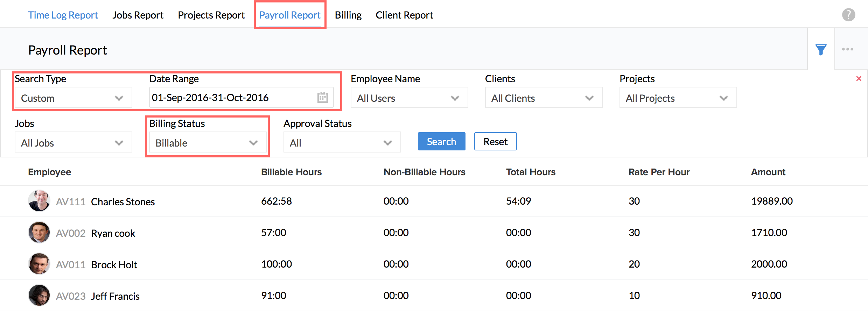Open the Client Report tab
Screen dimensions: 868x312
pos(404,15)
